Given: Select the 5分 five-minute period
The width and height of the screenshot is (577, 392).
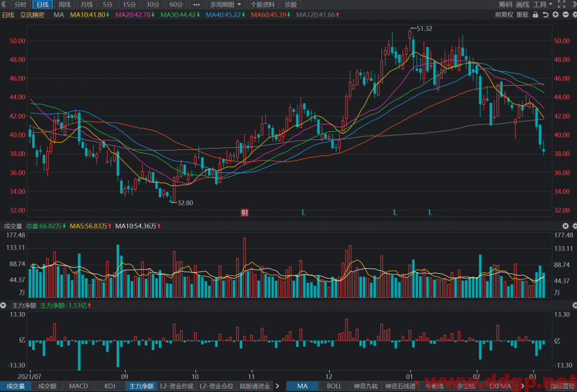Looking at the screenshot, I should tap(108, 5).
